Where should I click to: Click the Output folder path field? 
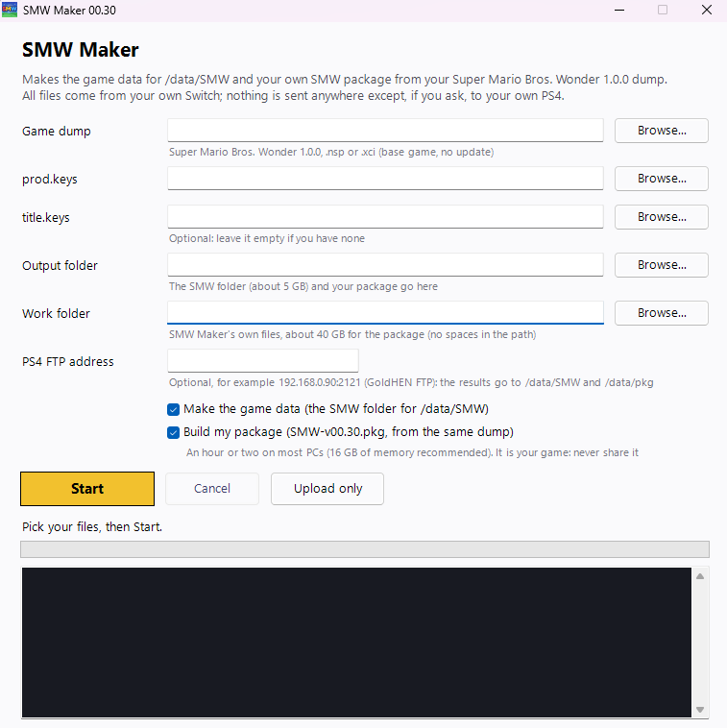[385, 265]
